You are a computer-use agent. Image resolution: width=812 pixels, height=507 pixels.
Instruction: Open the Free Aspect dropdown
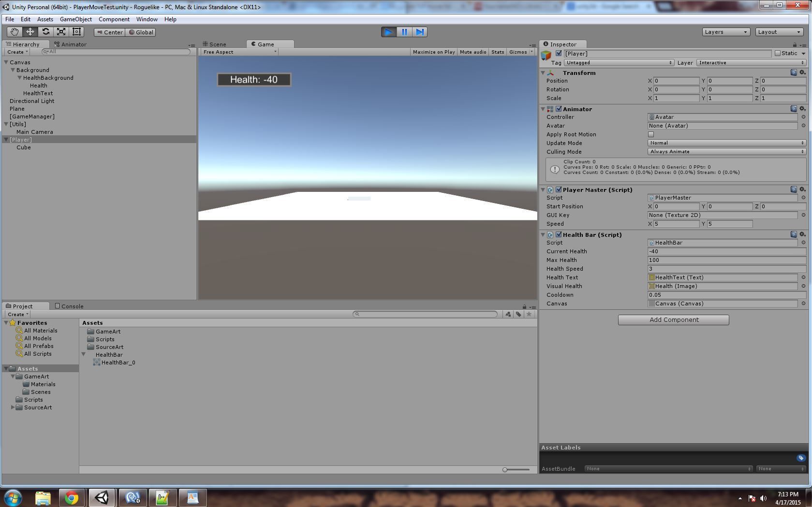point(240,52)
